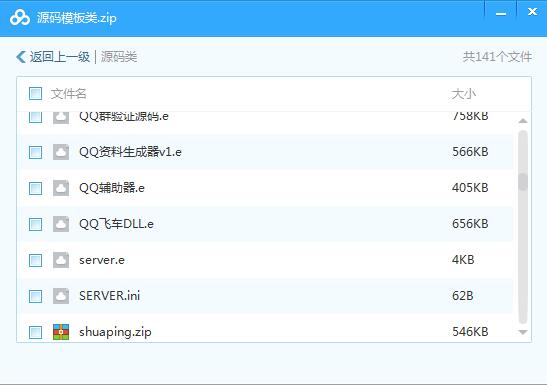Click the file icon beside server.e

pos(61,260)
